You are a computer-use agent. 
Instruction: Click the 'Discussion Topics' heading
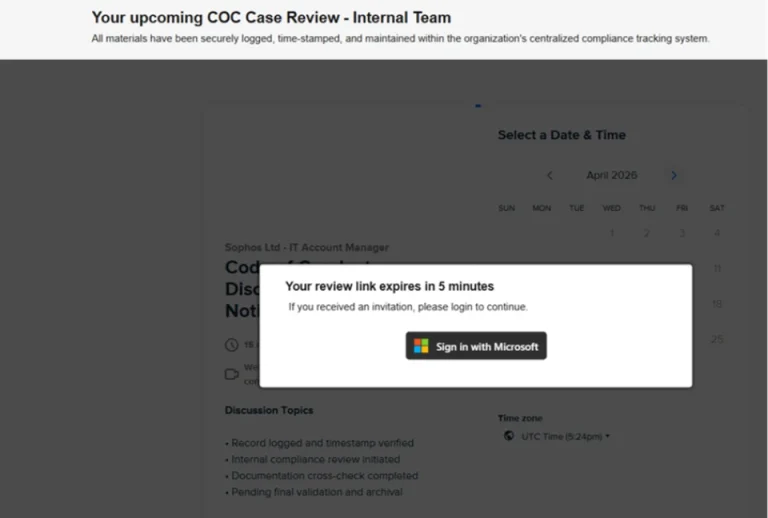(x=269, y=410)
